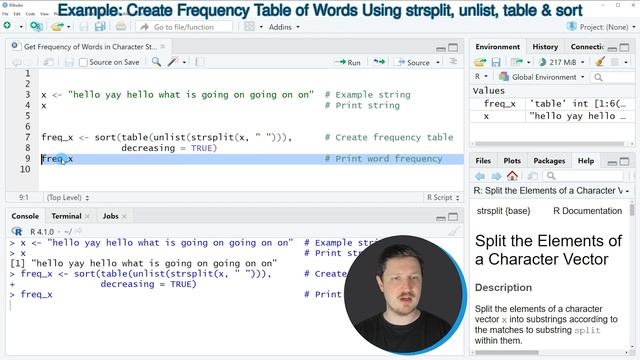Open the Source button dropdown arrow

coord(438,62)
